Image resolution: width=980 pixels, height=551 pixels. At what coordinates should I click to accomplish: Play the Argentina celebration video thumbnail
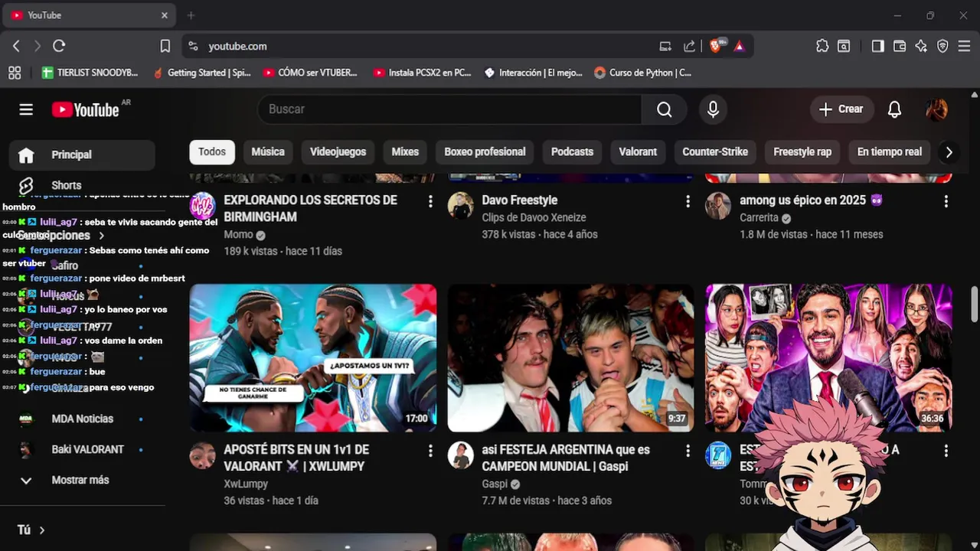click(571, 358)
